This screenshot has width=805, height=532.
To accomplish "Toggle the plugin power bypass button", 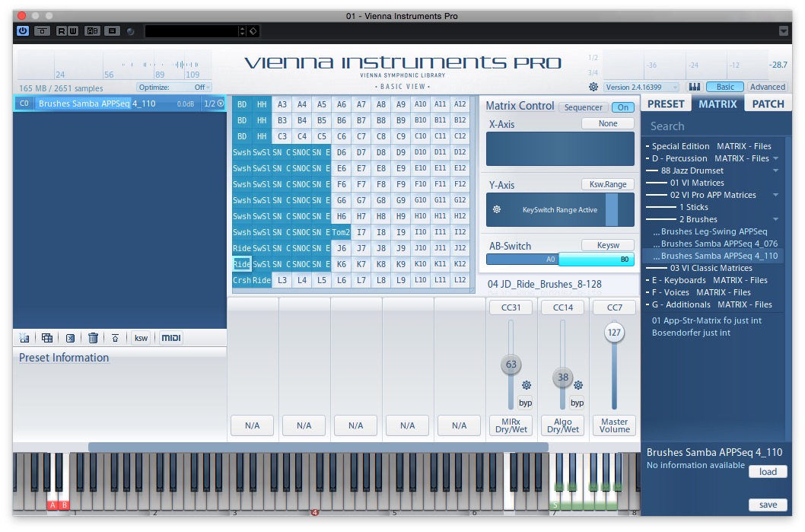I will coord(23,30).
